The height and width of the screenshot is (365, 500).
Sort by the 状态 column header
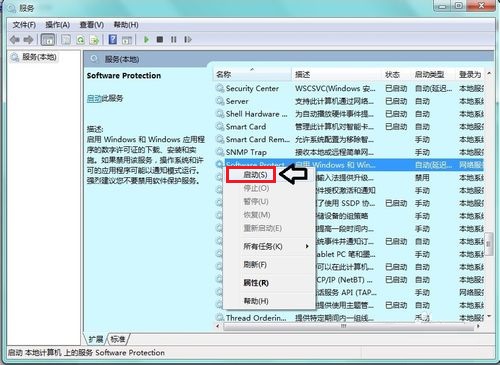396,74
